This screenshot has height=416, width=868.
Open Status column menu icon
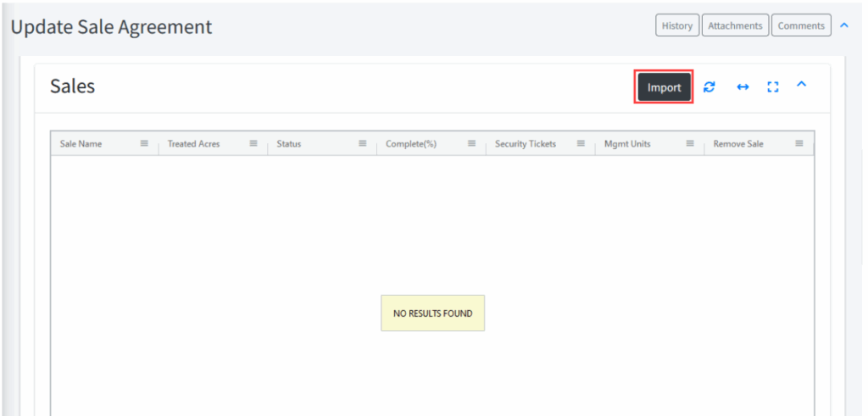click(x=362, y=143)
